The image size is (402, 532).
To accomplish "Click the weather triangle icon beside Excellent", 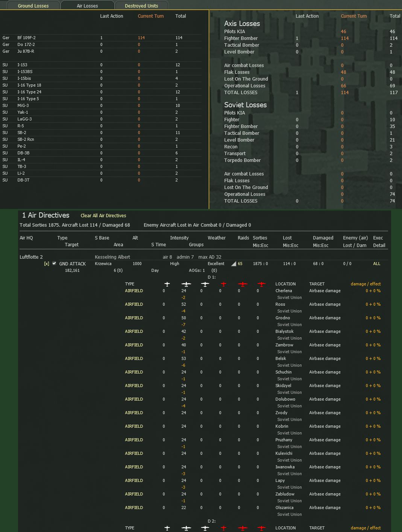I will click(234, 264).
